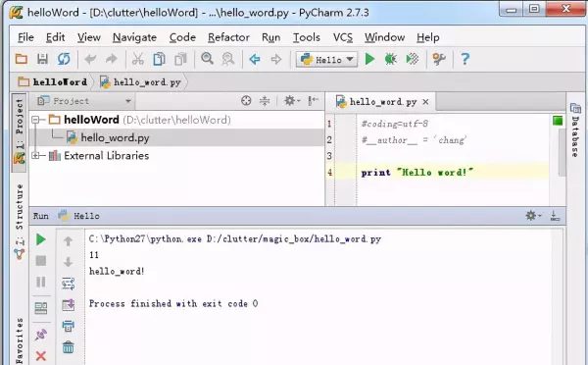The image size is (588, 365).
Task: Open the VCS menu
Action: click(x=343, y=37)
